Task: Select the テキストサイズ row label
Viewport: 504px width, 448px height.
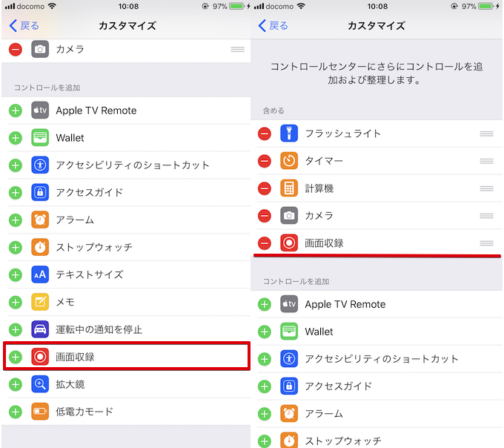Action: tap(90, 274)
